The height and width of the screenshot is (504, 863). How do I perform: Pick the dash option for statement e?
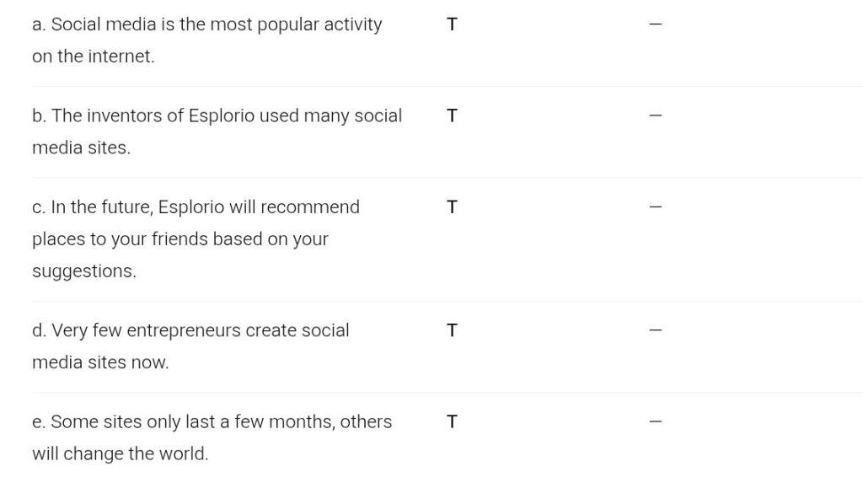[656, 421]
